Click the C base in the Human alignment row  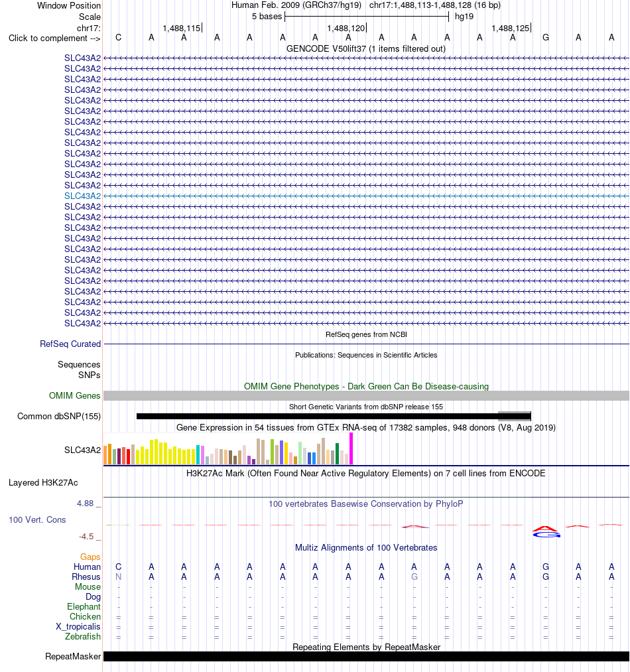119,567
